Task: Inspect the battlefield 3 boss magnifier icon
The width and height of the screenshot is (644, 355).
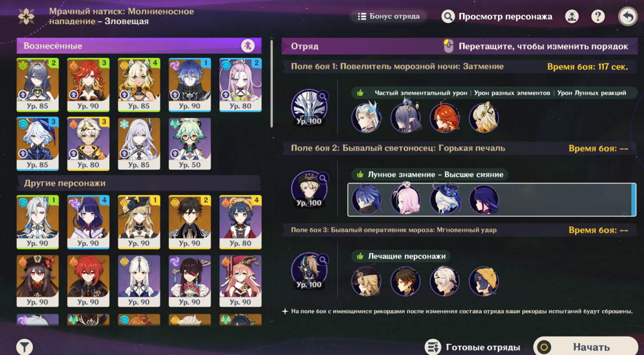Action: 323,259
